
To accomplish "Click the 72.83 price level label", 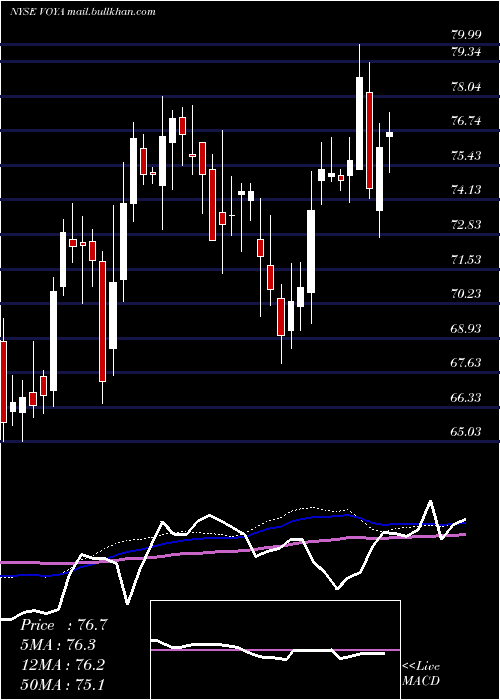I will point(466,225).
